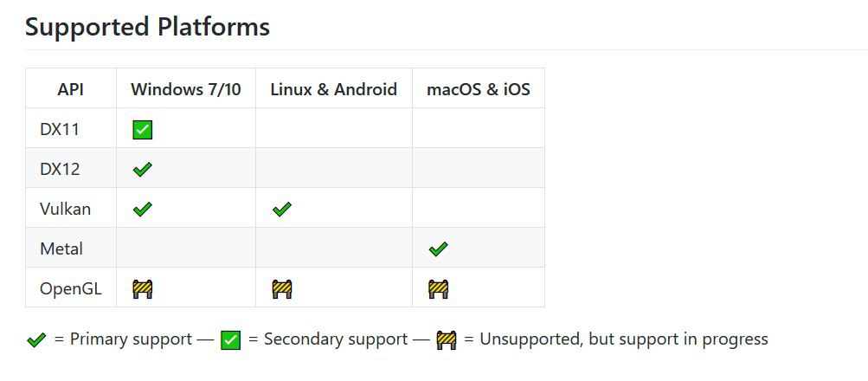Click the Vulkan Windows green checkmark

point(143,210)
